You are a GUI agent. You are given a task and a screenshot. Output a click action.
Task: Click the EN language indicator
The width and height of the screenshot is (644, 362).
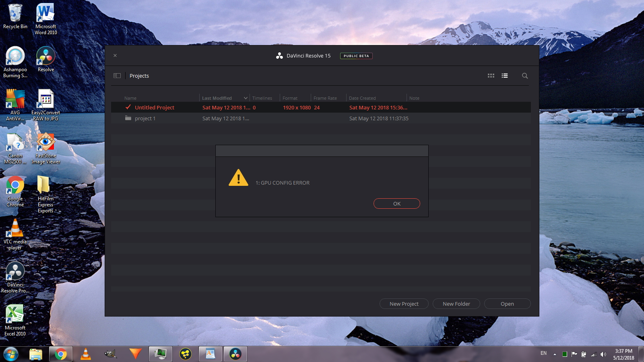pyautogui.click(x=543, y=353)
